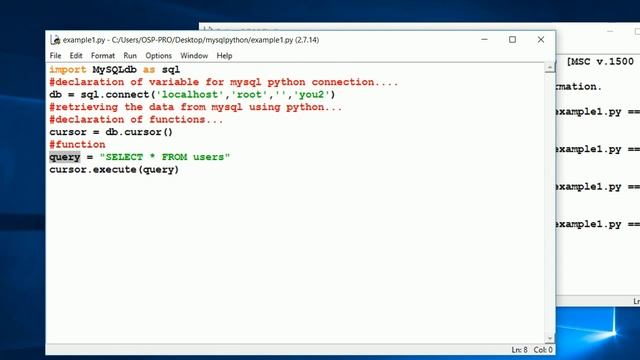Click the '[MSC v.1500' text in shell window
The image size is (640, 360).
tap(600, 62)
